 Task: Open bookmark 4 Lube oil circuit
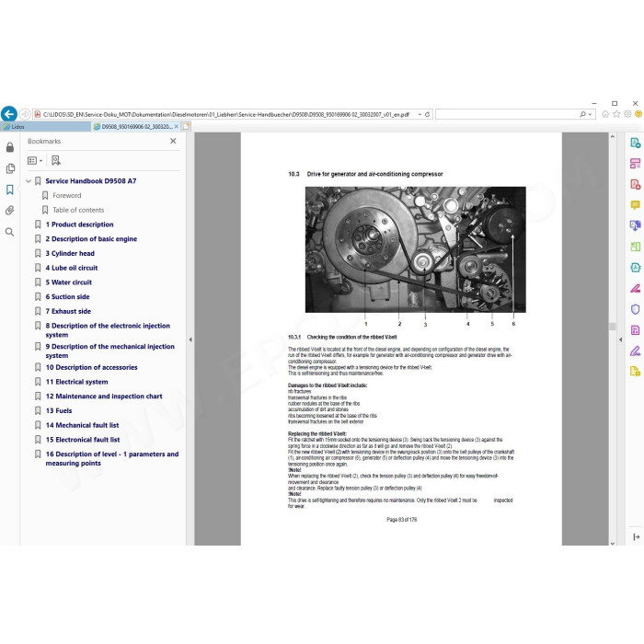pos(72,268)
